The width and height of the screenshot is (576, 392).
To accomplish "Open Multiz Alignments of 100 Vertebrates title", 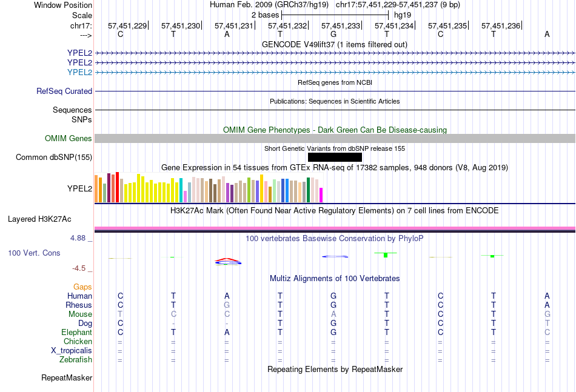I will pyautogui.click(x=335, y=278).
